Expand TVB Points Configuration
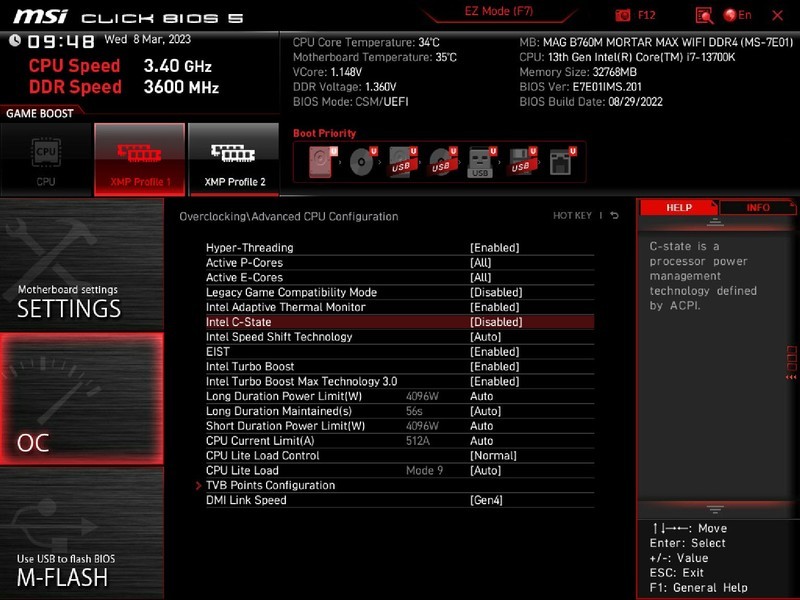 [x=272, y=485]
